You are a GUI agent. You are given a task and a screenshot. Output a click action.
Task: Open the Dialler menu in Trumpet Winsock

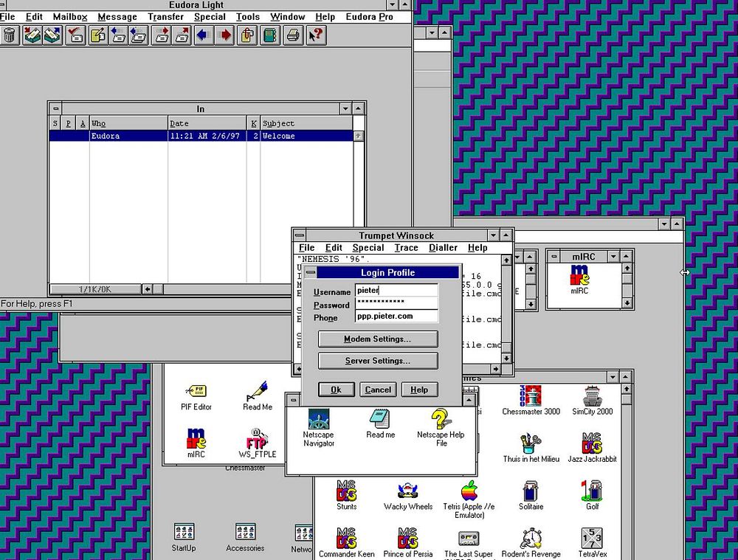click(x=443, y=248)
